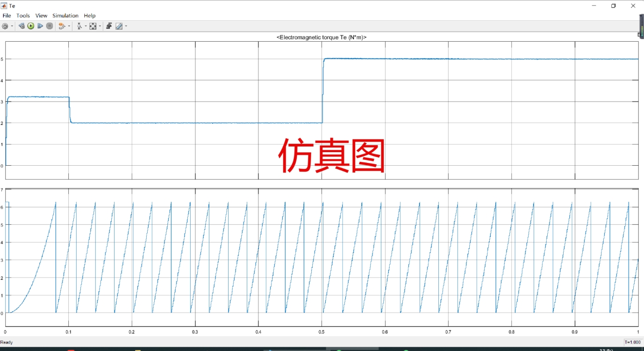Open the Style options dropdown arrow
This screenshot has height=351, width=644.
pos(126,26)
